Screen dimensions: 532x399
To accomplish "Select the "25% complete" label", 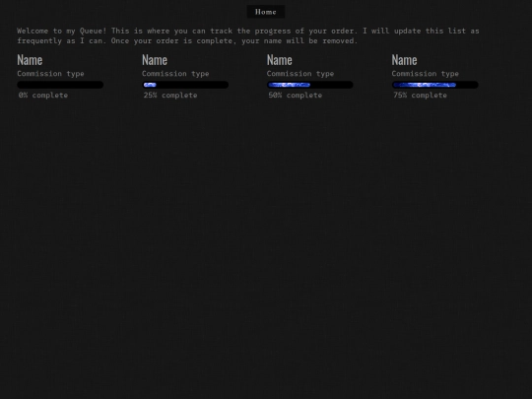I will 170,96.
